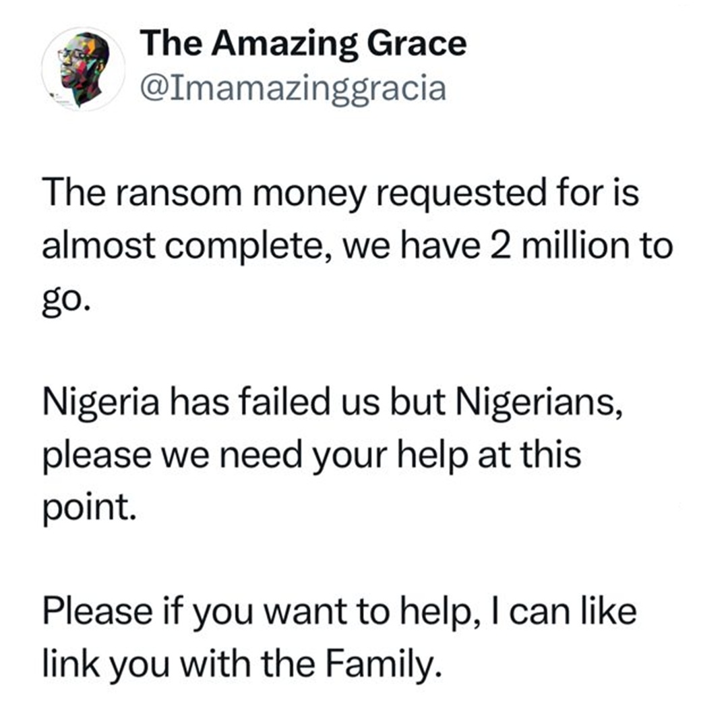Open The Amazing Grace profile avatar
Screen dimensions: 728x728
click(84, 69)
